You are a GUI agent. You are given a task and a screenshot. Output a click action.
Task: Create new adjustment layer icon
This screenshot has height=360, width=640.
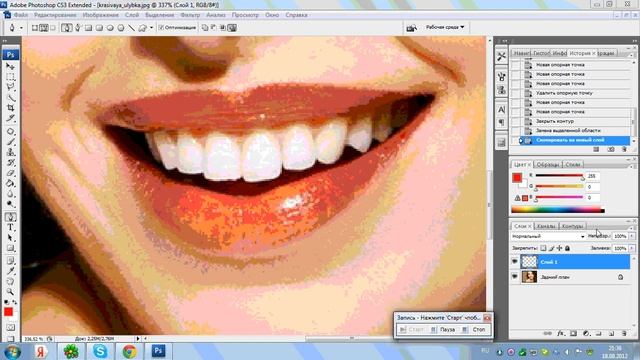(586, 333)
